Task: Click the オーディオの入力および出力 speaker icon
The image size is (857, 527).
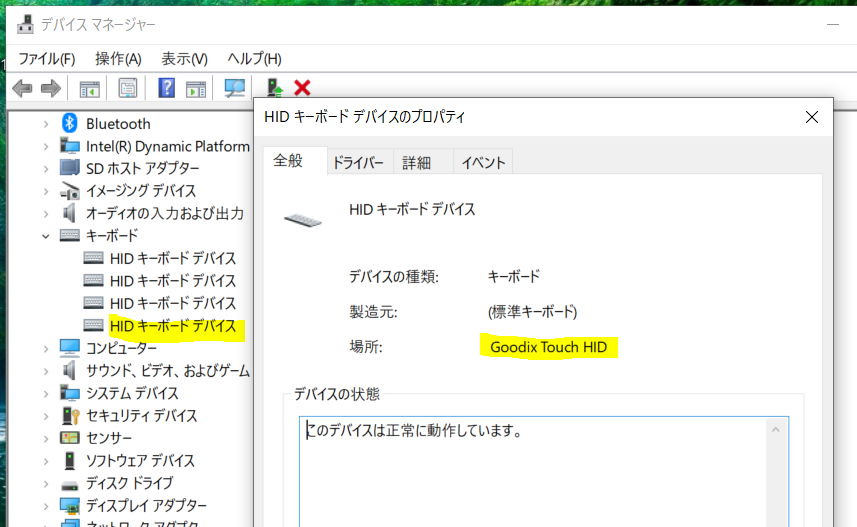Action: click(69, 213)
